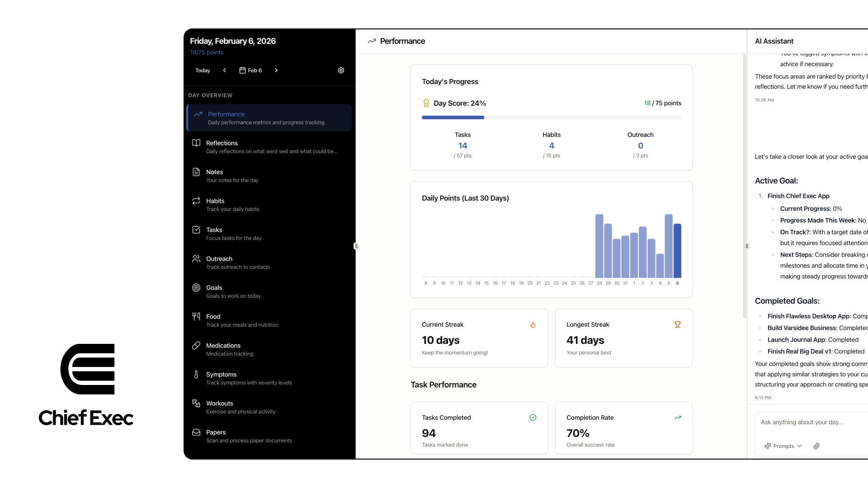Click the paperclip attachment icon

[816, 446]
